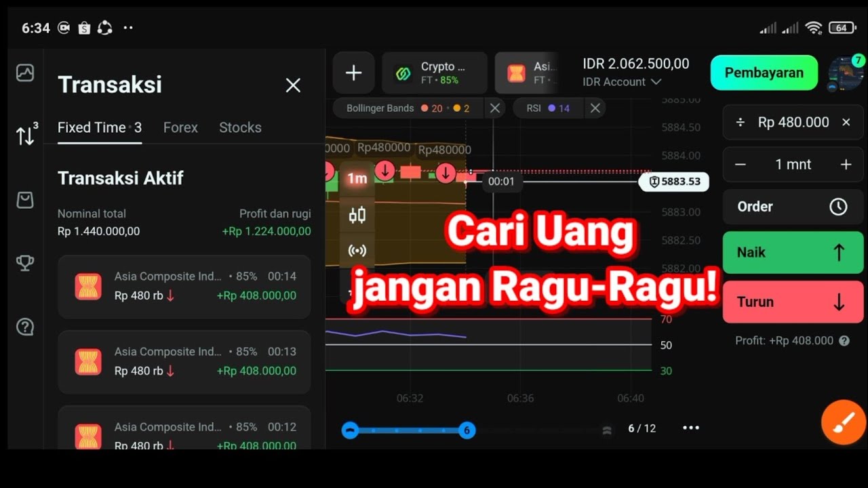This screenshot has width=868, height=488.
Task: Open the signals broadcast icon
Action: click(357, 251)
